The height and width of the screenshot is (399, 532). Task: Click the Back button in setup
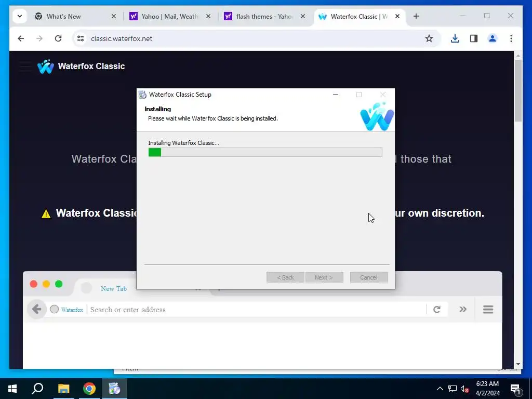[285, 277]
